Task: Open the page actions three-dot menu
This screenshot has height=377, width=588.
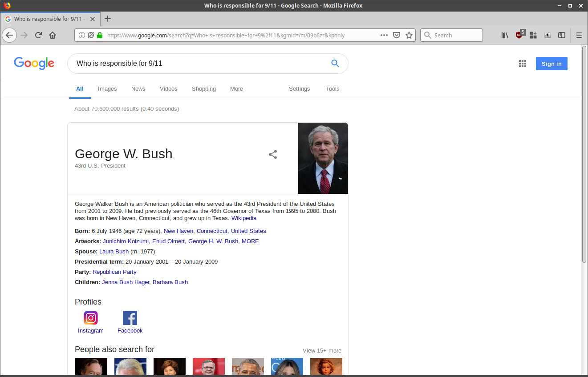Action: [x=384, y=35]
